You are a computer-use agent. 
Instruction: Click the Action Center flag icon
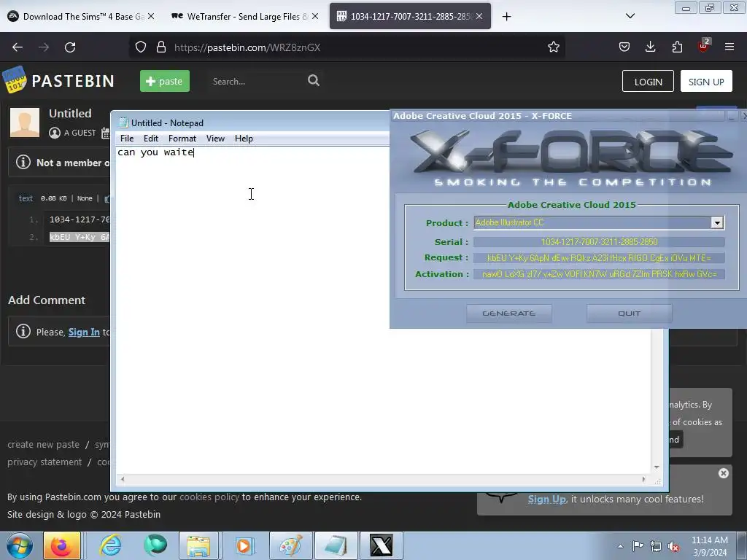(638, 546)
